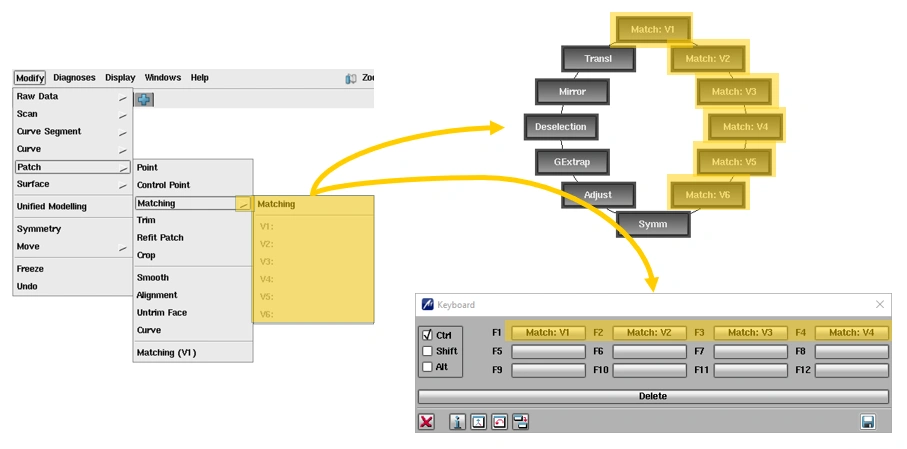This screenshot has width=907, height=449.
Task: Click Match: V2 in radial menu
Action: coord(707,58)
